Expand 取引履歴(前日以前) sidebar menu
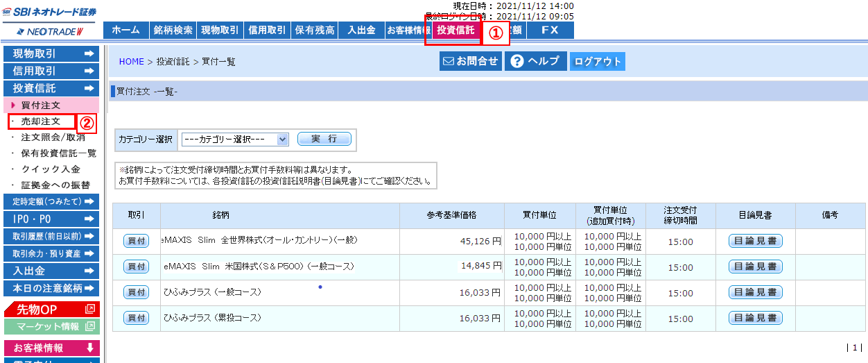The height and width of the screenshot is (363, 868). (x=51, y=236)
